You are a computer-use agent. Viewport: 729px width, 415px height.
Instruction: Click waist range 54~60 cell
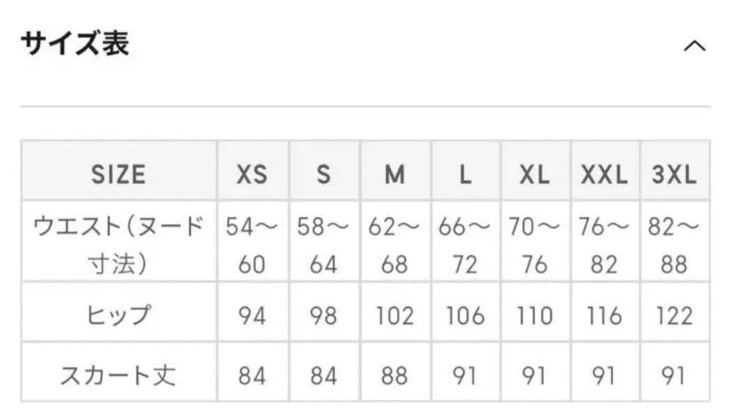tap(252, 243)
